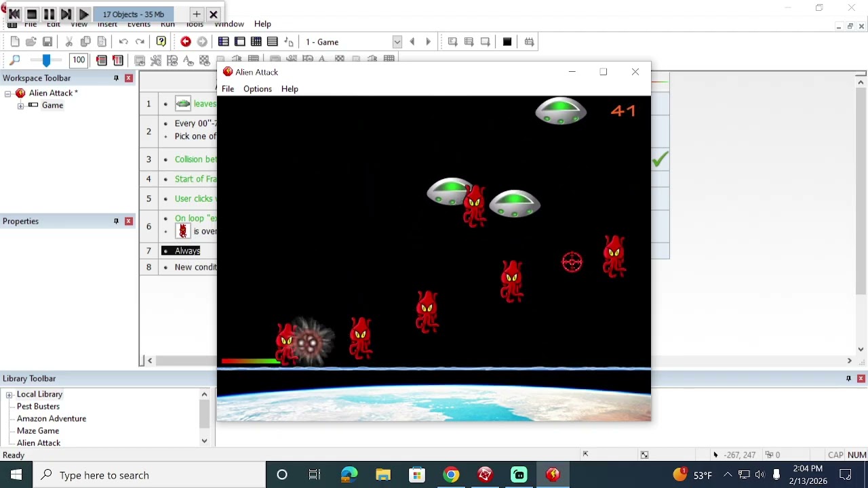Open the Event Editor grid icon
The width and height of the screenshot is (868, 488).
pos(256,42)
